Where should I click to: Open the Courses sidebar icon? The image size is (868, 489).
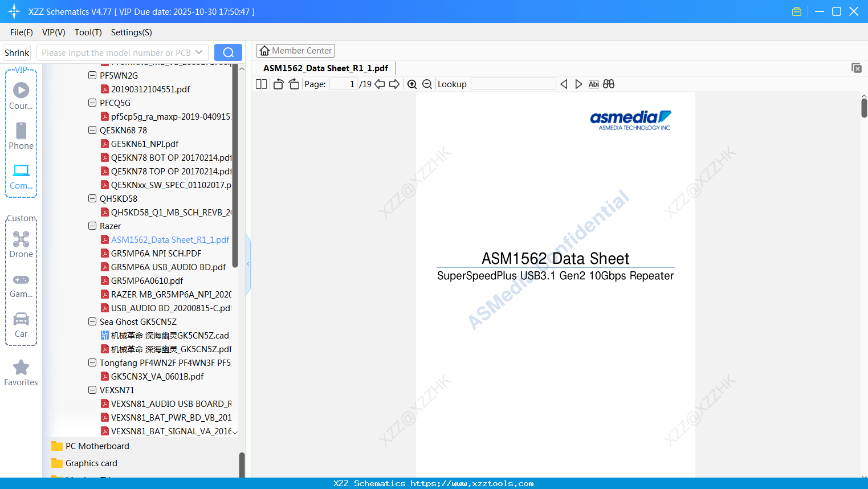(21, 96)
